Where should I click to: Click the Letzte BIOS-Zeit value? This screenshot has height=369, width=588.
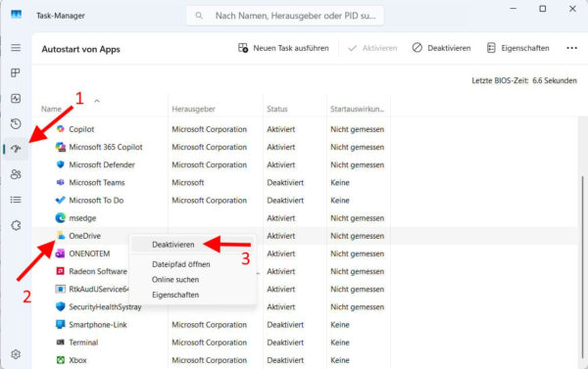click(555, 80)
